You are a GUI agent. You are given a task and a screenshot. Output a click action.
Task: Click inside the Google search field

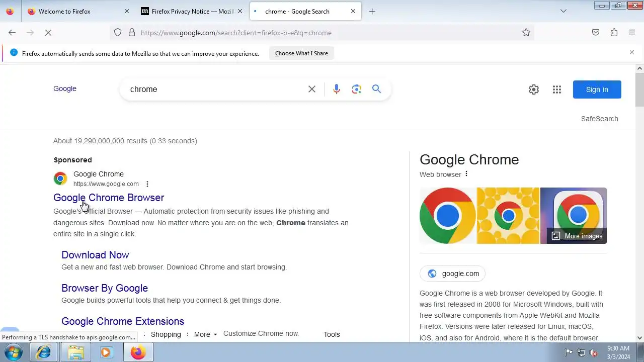click(x=216, y=89)
